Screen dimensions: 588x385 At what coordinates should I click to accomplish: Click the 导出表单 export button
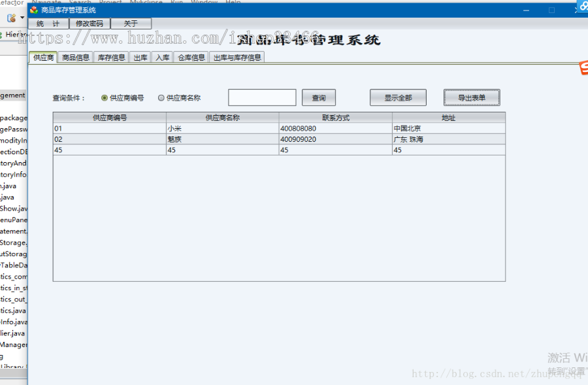coord(472,97)
